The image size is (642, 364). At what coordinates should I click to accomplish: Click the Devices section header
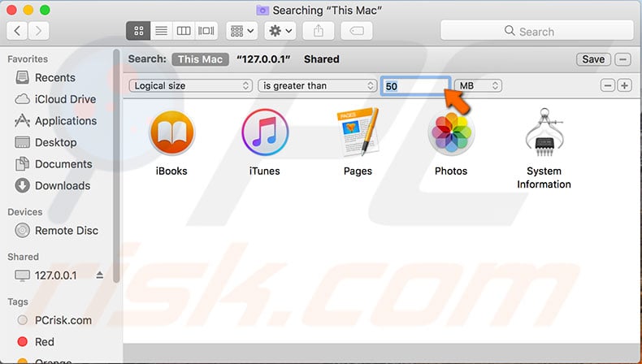[x=25, y=212]
